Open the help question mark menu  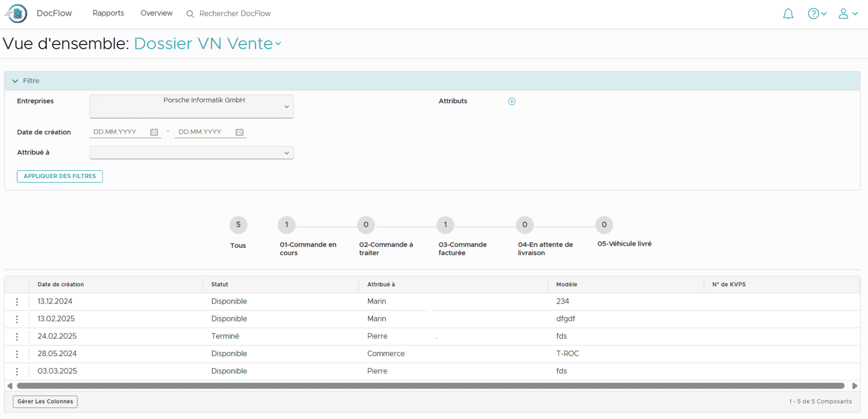[x=816, y=14]
